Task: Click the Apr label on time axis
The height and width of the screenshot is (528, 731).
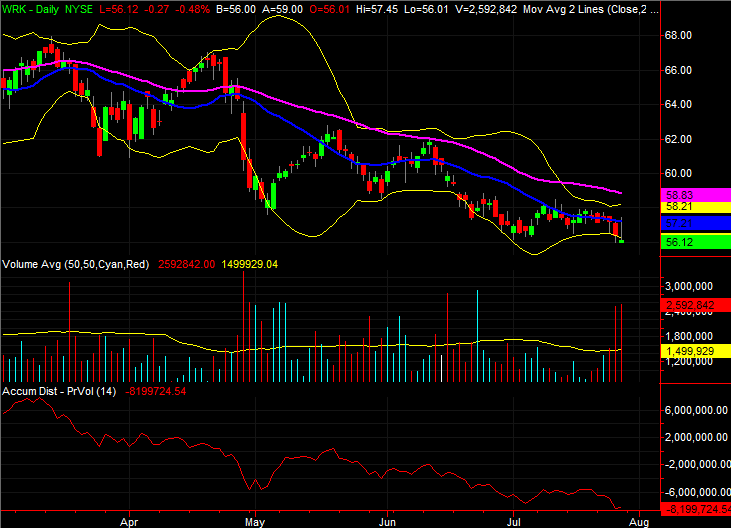Action: click(129, 521)
